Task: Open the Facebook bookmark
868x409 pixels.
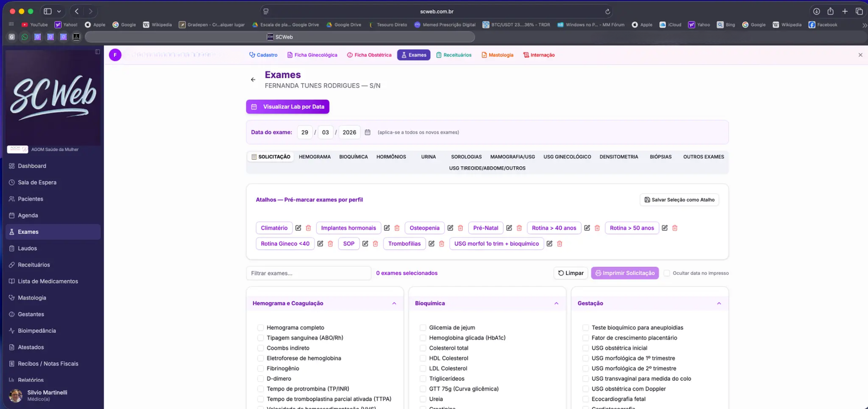Action: pos(823,24)
